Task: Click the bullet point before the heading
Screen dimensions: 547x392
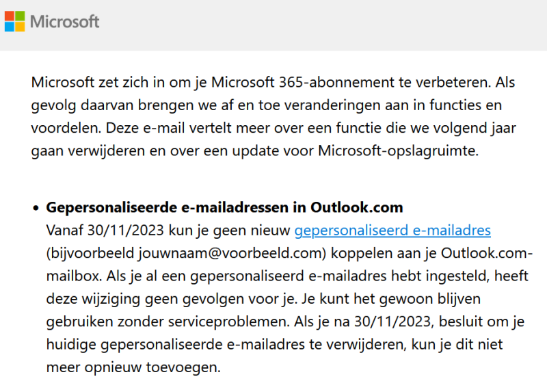Action: click(x=36, y=207)
